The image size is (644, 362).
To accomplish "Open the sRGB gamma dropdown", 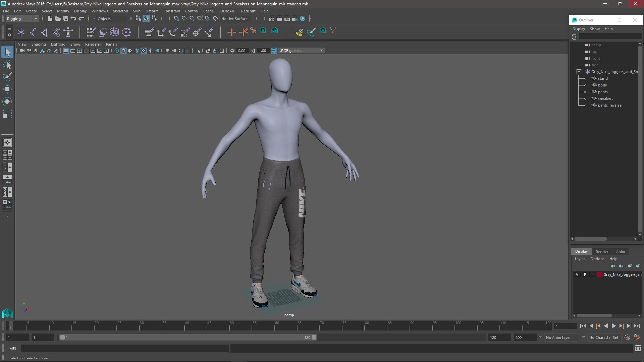I will [x=301, y=51].
